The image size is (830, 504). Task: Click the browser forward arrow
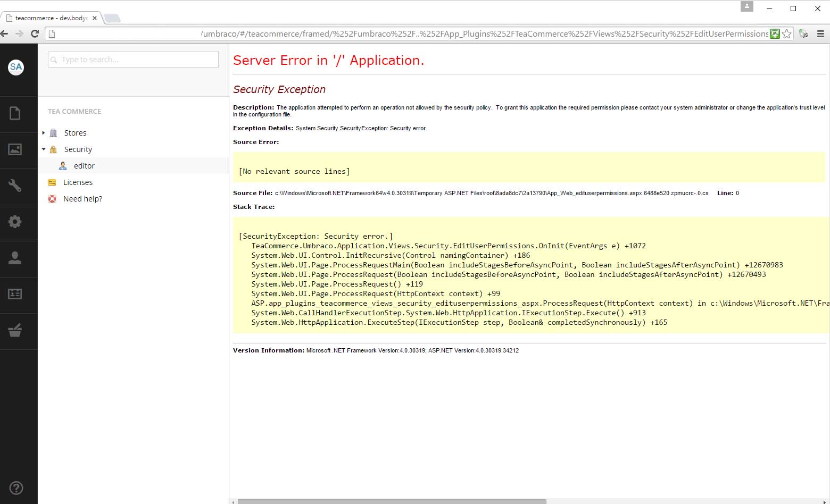point(19,33)
